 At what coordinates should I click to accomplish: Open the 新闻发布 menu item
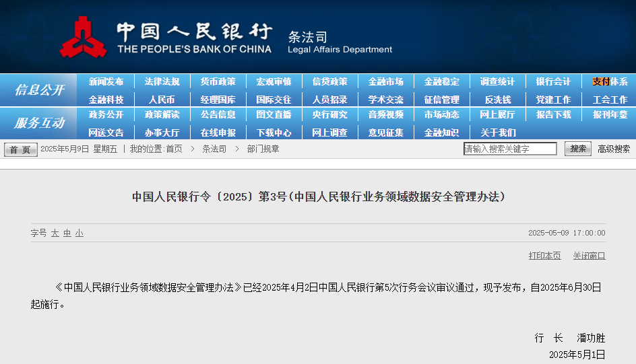[106, 82]
